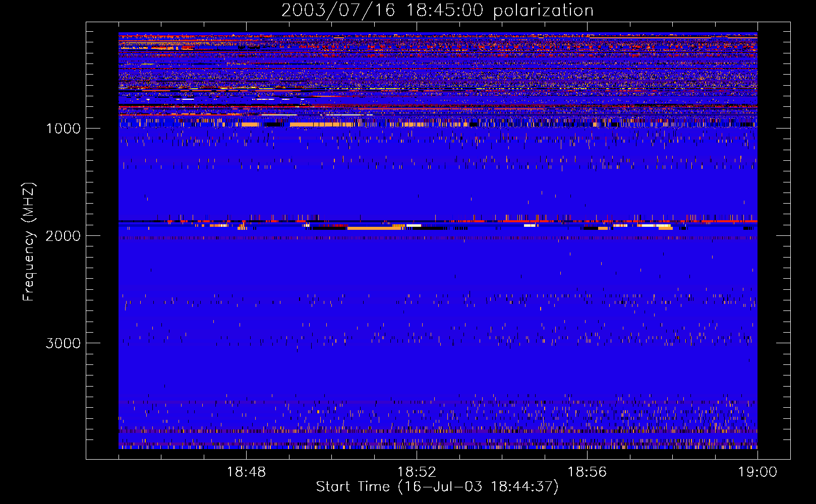Select the 2000 frequency tick label
This screenshot has height=504, width=816.
click(x=63, y=236)
